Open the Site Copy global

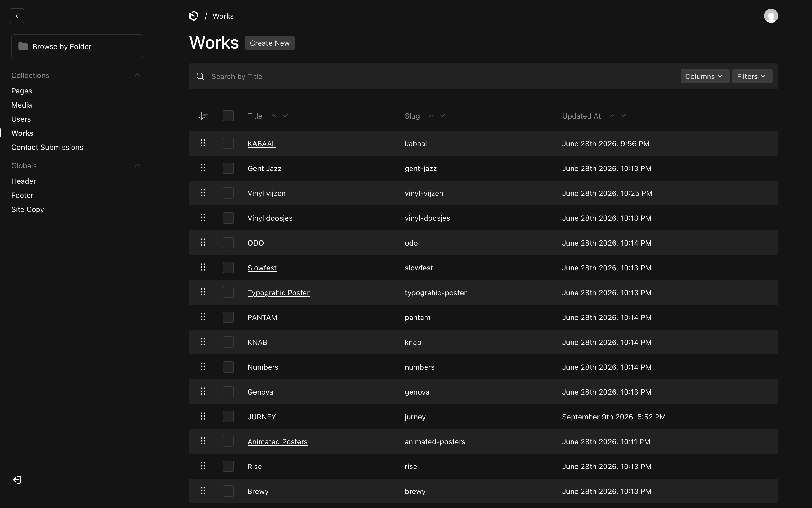click(28, 209)
